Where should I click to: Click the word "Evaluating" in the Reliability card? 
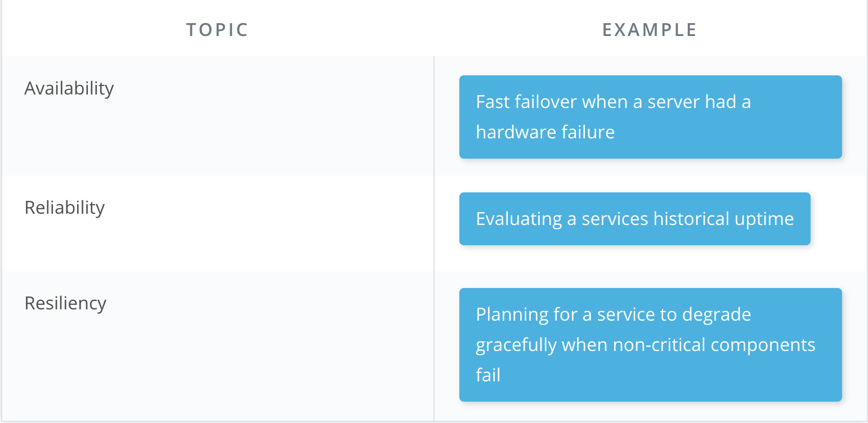[519, 219]
